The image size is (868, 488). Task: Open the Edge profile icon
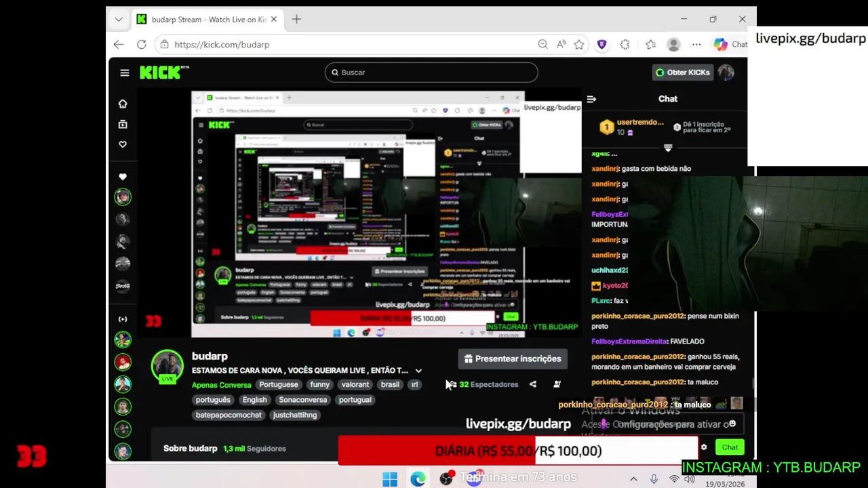(x=673, y=45)
